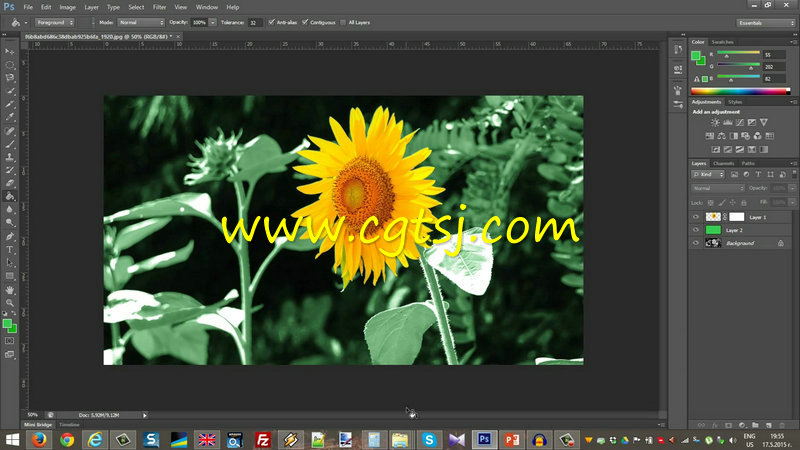Select the Clone Stamp tool
The height and width of the screenshot is (450, 800).
tap(10, 157)
